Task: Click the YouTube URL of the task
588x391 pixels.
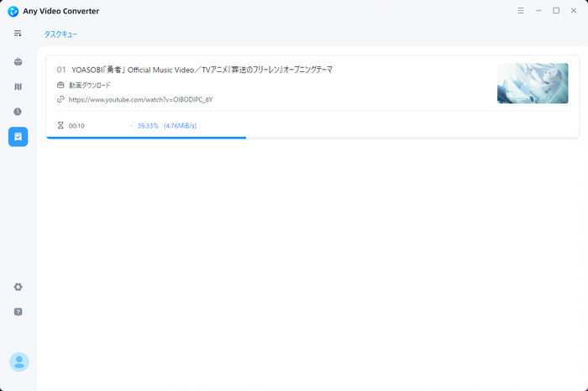Action: tap(140, 100)
